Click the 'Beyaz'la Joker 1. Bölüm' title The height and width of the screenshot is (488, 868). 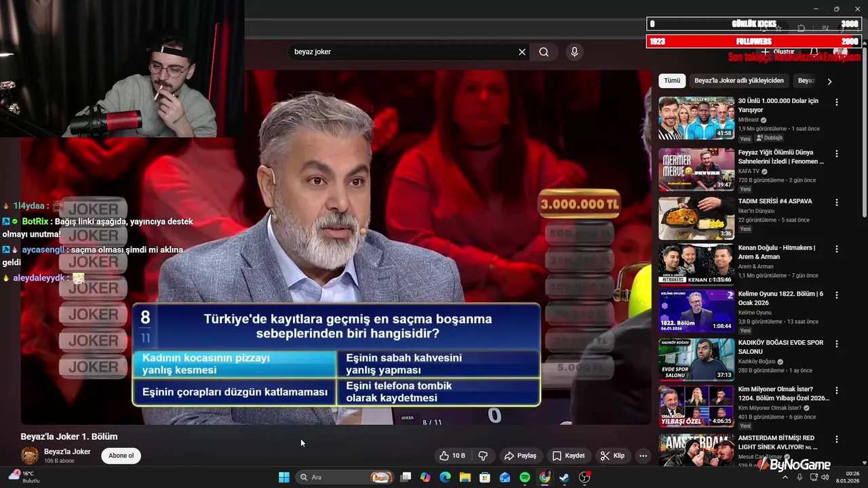(69, 436)
